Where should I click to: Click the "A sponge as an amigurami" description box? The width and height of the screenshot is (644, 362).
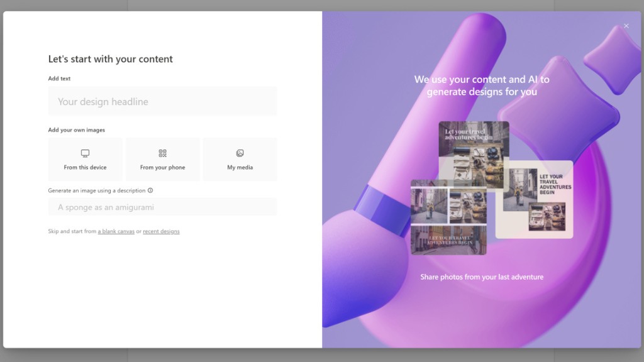(x=162, y=207)
